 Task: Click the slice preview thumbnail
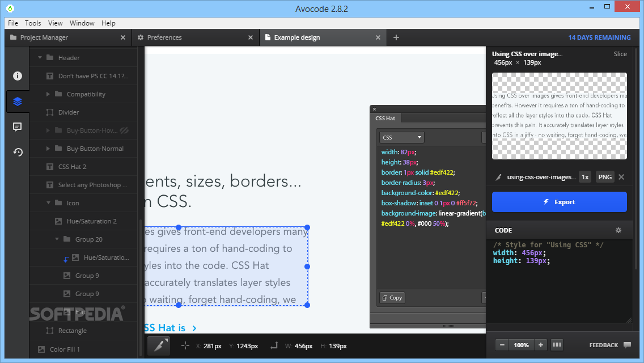pos(560,116)
